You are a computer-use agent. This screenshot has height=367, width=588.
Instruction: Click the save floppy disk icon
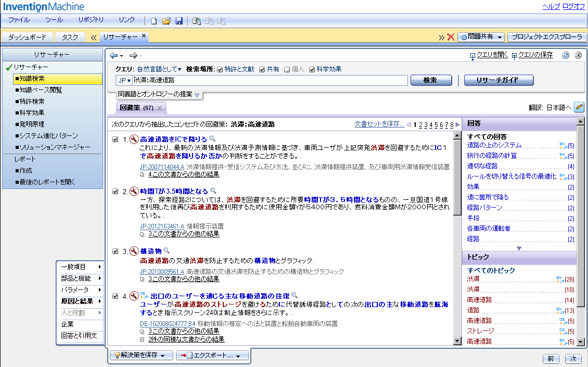pos(179,21)
